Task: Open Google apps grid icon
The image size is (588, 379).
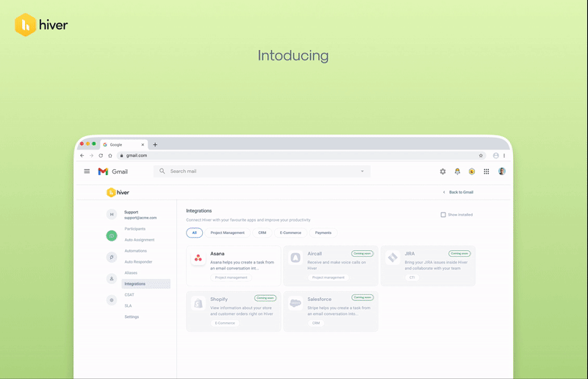Action: click(x=487, y=171)
